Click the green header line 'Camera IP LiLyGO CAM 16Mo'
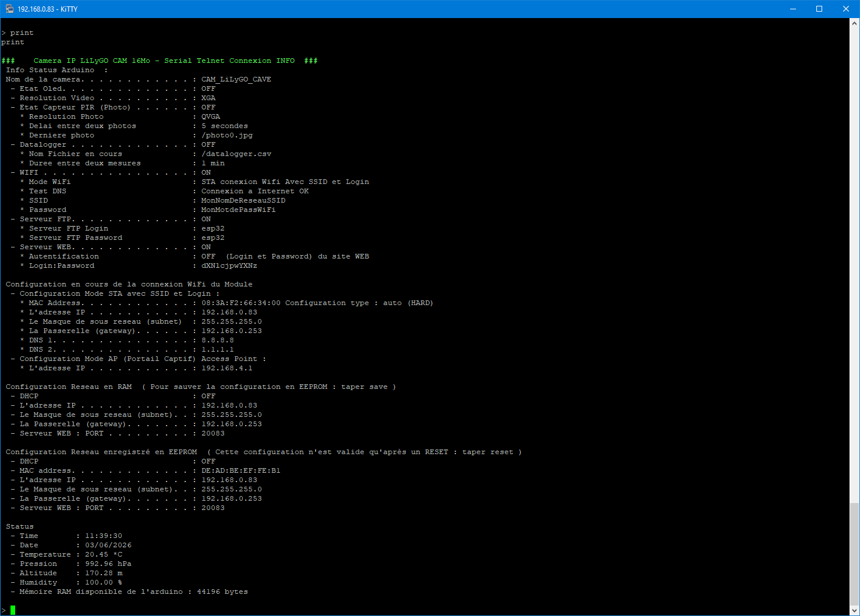Image resolution: width=860 pixels, height=616 pixels. click(x=91, y=61)
